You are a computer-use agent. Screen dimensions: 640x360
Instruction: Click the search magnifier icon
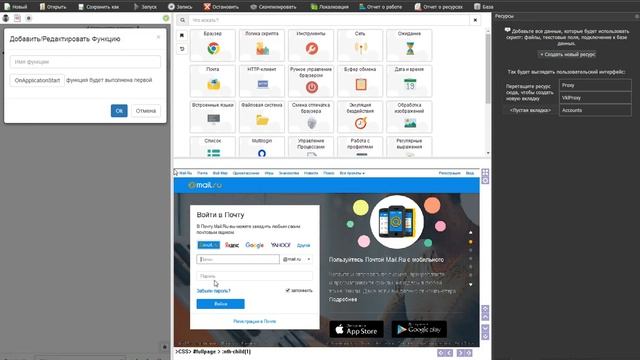pyautogui.click(x=182, y=20)
